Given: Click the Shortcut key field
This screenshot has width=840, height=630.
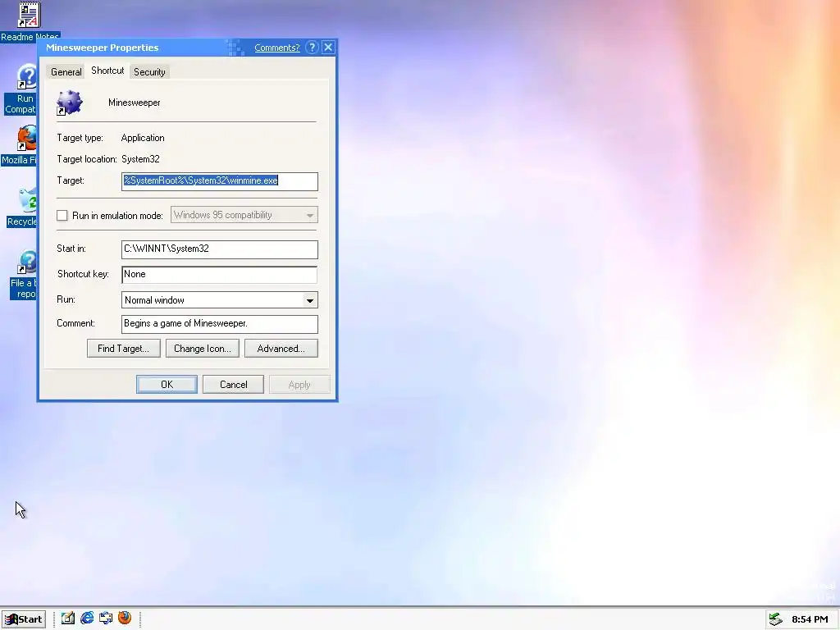Looking at the screenshot, I should pyautogui.click(x=220, y=274).
